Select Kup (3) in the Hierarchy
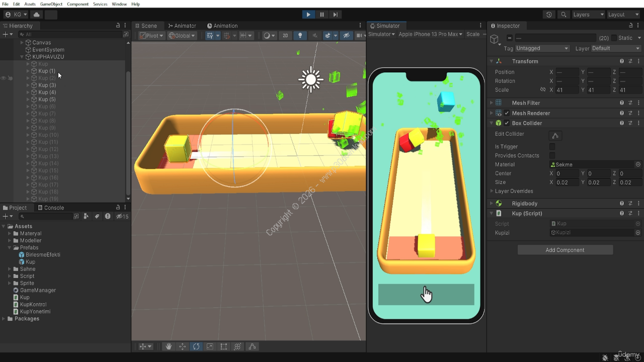Viewport: 644px width, 362px height. click(x=47, y=85)
